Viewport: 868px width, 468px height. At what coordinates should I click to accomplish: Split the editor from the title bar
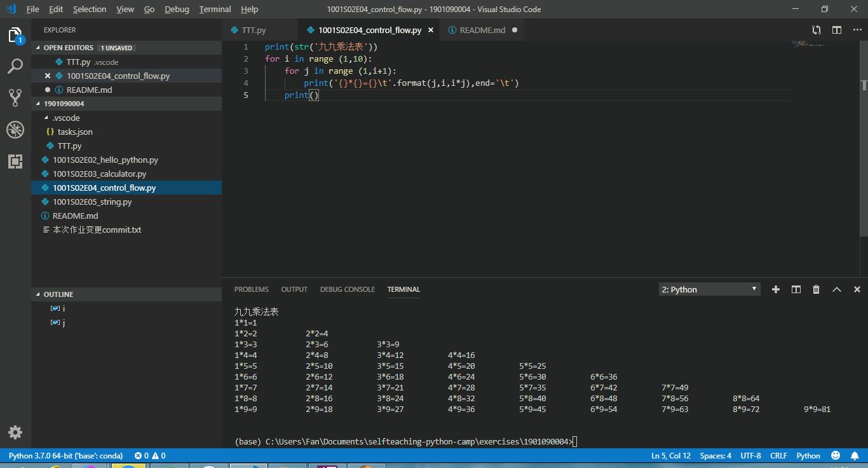(x=836, y=30)
